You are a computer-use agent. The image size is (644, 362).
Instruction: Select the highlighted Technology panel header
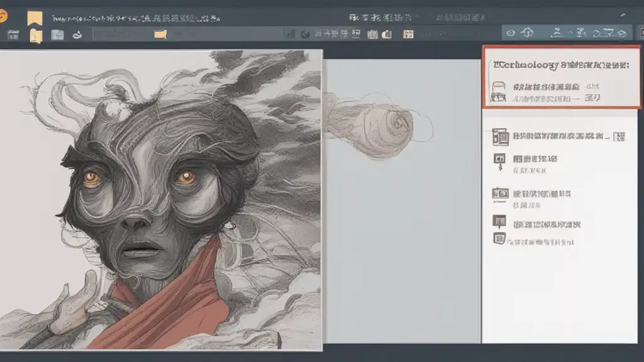[x=561, y=65]
